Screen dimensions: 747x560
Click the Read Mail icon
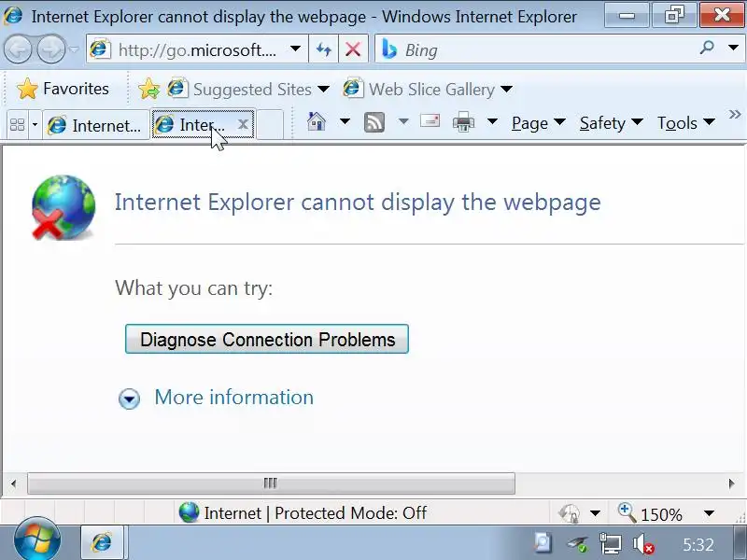click(x=430, y=121)
